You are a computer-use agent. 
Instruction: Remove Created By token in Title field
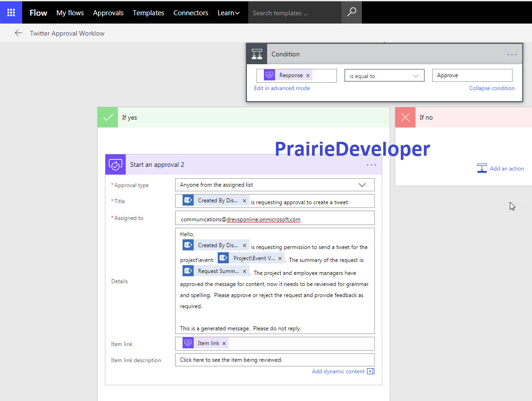(x=245, y=201)
